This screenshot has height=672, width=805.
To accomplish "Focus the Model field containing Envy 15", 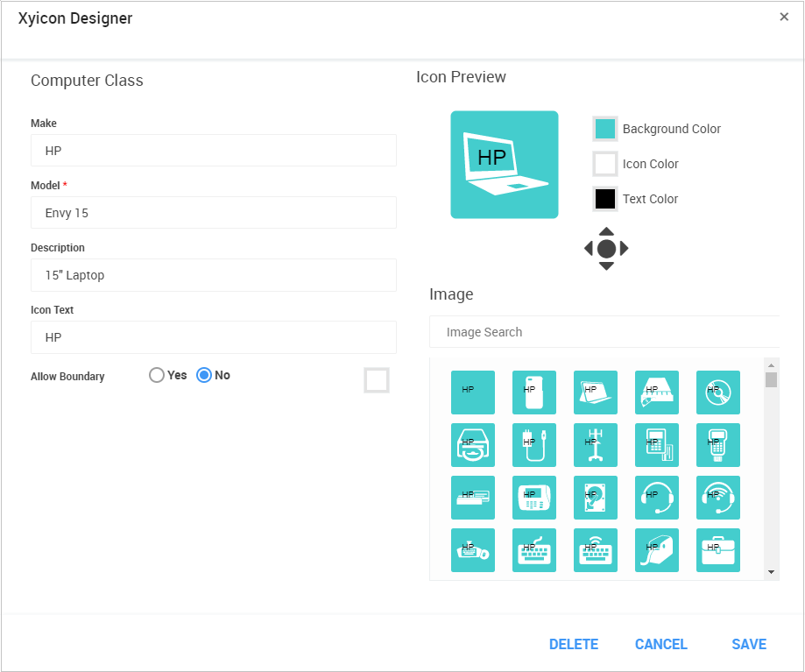I will pyautogui.click(x=214, y=213).
